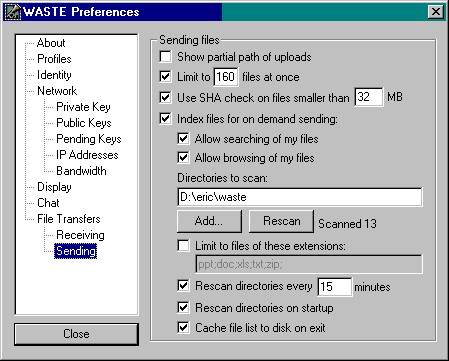The height and width of the screenshot is (361, 449).
Task: Open IP Addresses settings
Action: tap(87, 155)
